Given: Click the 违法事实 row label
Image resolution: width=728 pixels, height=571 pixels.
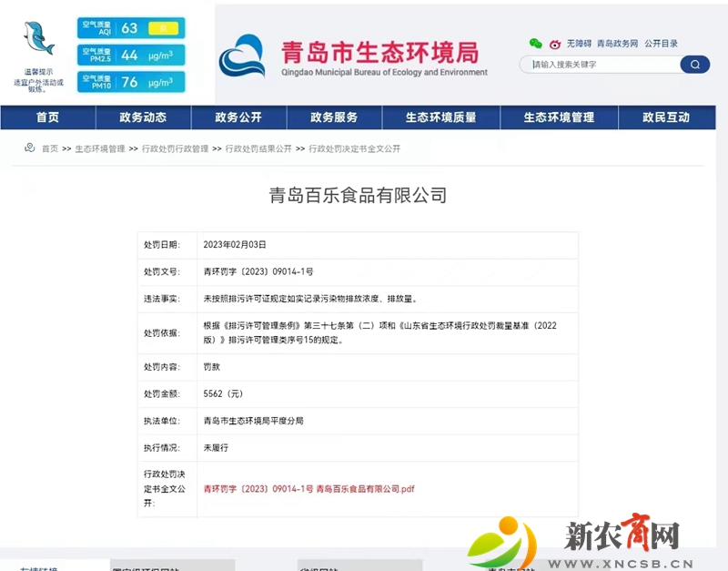Looking at the screenshot, I should [x=162, y=299].
